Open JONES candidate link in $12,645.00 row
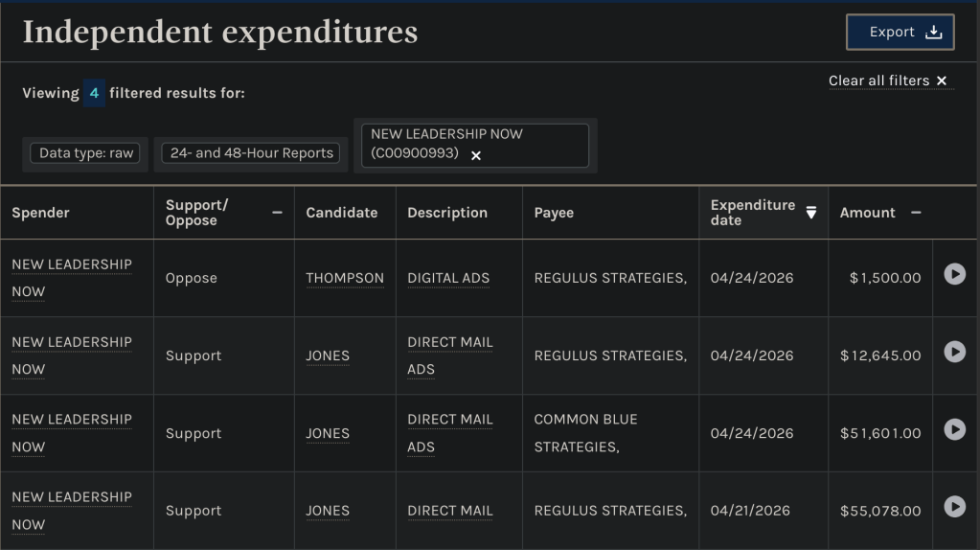 click(x=328, y=355)
